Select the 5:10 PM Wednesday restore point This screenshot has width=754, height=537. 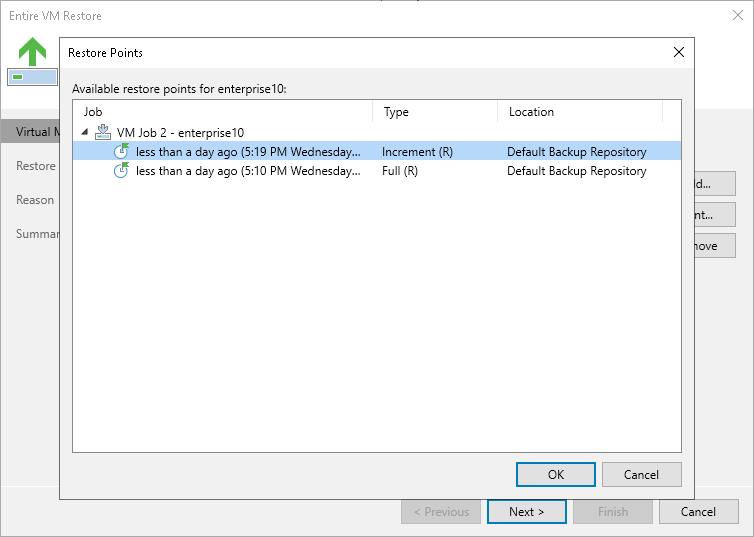pyautogui.click(x=377, y=171)
